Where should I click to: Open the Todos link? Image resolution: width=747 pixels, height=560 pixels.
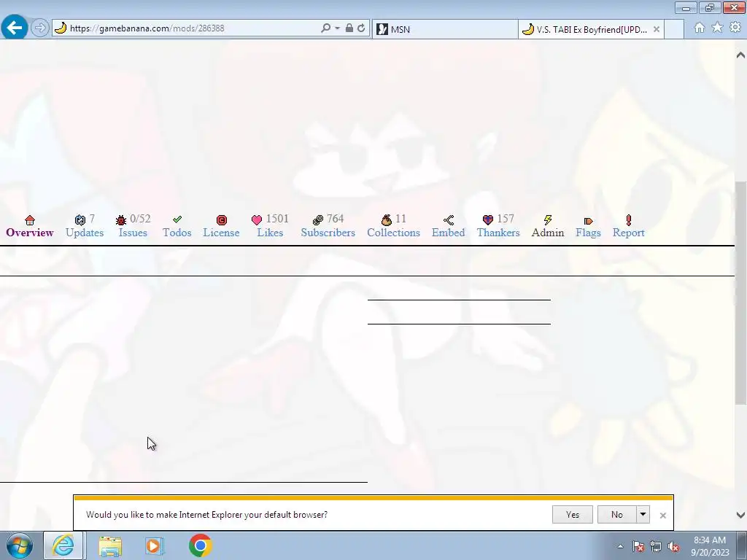pyautogui.click(x=177, y=233)
